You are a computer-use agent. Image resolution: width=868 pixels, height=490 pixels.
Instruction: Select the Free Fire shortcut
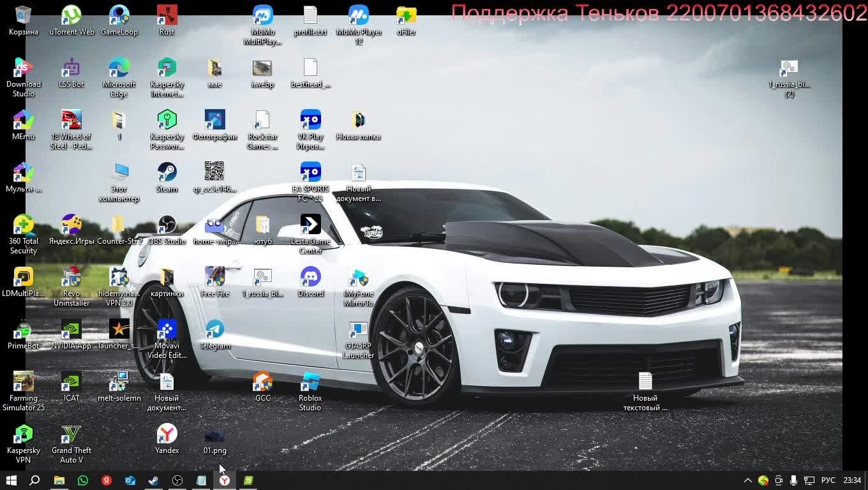[x=214, y=282]
